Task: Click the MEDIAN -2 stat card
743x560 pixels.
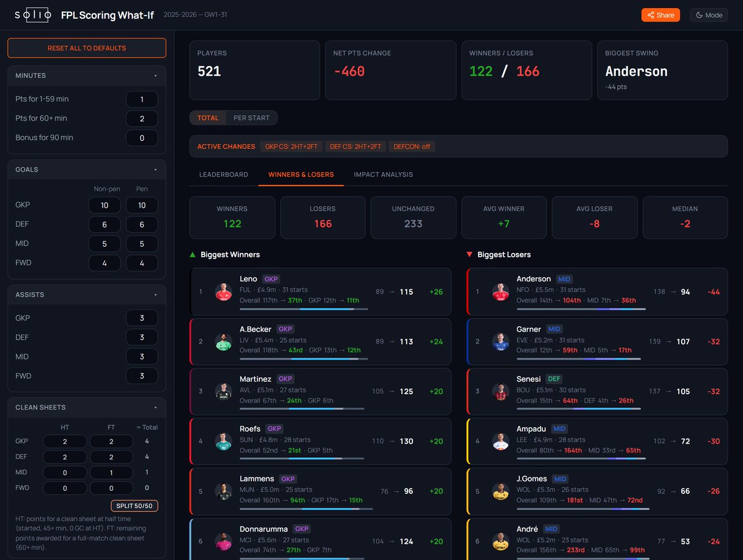Action: tap(685, 217)
